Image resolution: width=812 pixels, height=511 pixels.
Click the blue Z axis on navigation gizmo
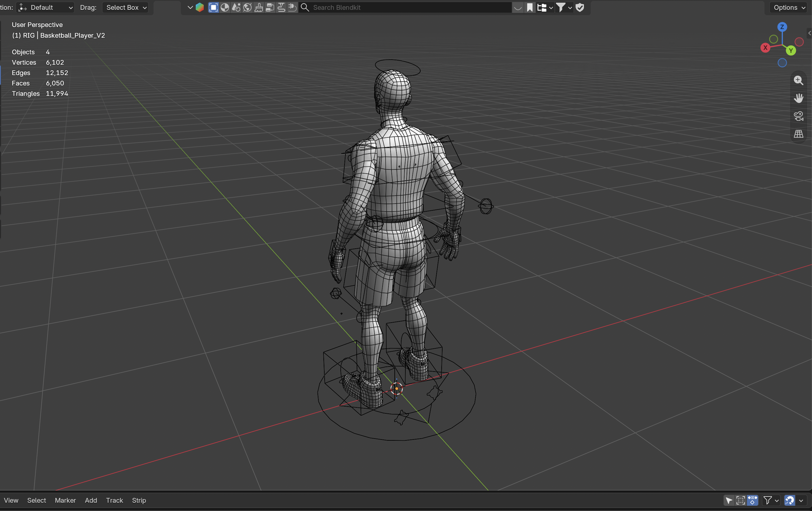(x=782, y=27)
